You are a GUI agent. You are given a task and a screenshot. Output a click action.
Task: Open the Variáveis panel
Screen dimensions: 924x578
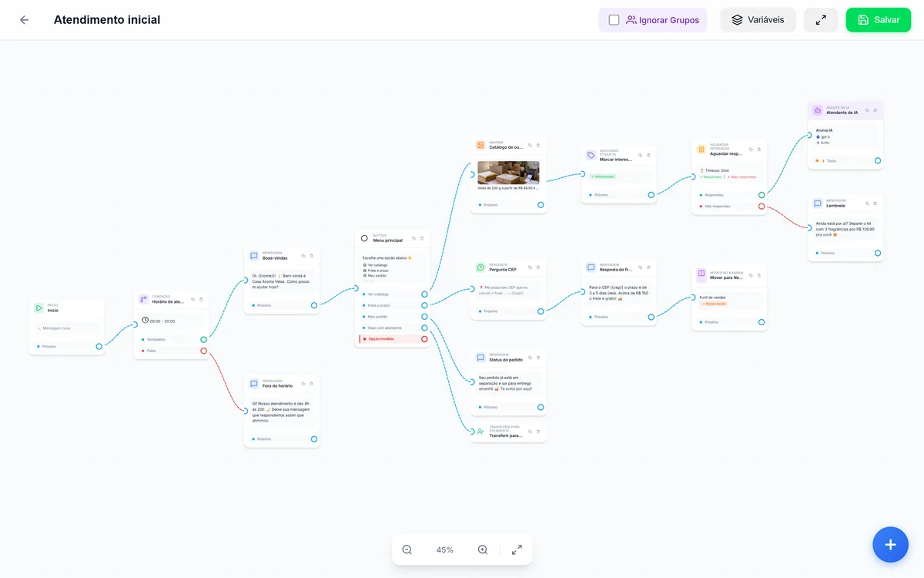(x=758, y=20)
